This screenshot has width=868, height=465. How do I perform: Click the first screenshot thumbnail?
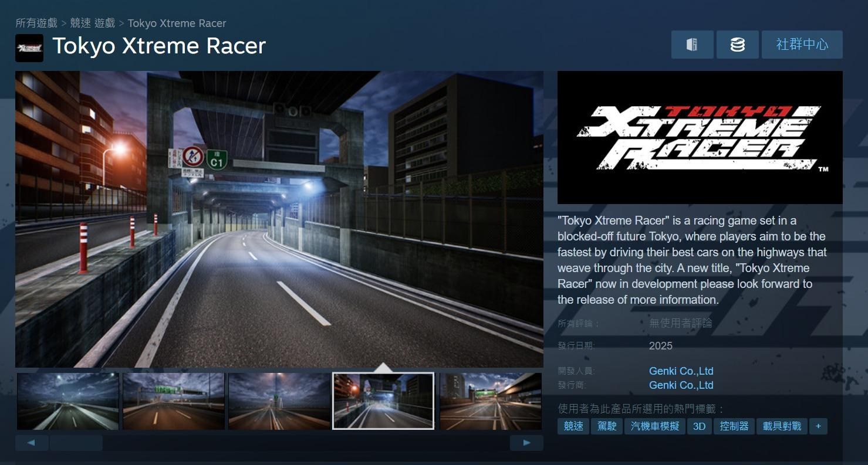pyautogui.click(x=67, y=401)
